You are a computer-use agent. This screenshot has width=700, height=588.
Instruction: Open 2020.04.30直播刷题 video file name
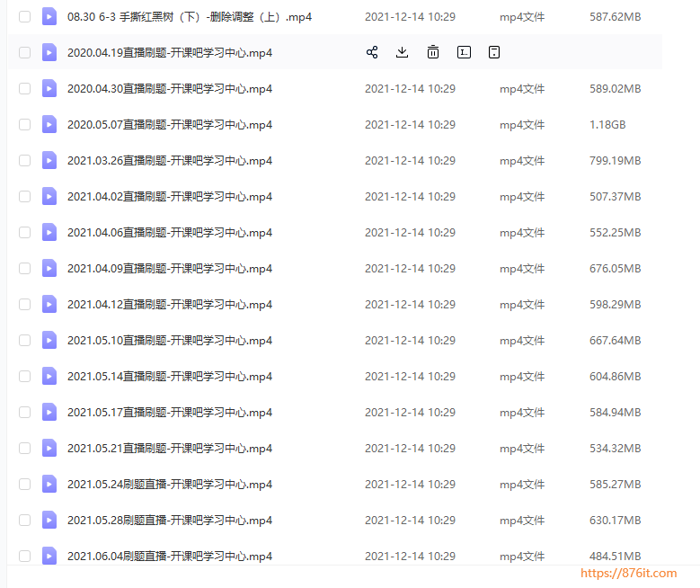click(x=170, y=89)
